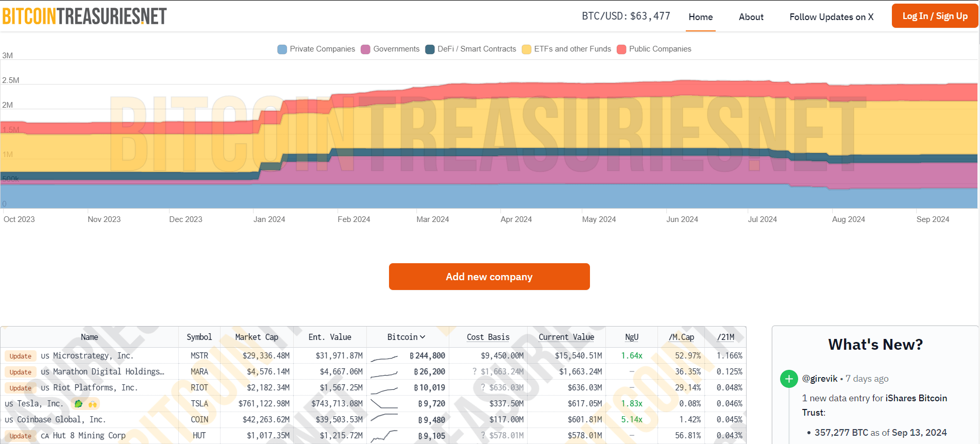
Task: Open the Home tab
Action: click(x=700, y=16)
